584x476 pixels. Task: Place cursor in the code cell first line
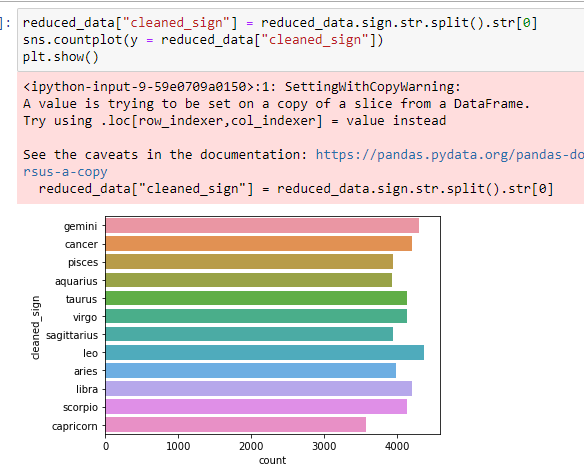(280, 23)
